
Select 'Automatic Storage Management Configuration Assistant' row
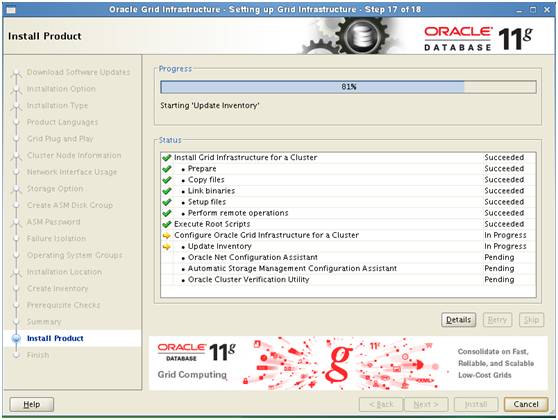tap(348, 268)
